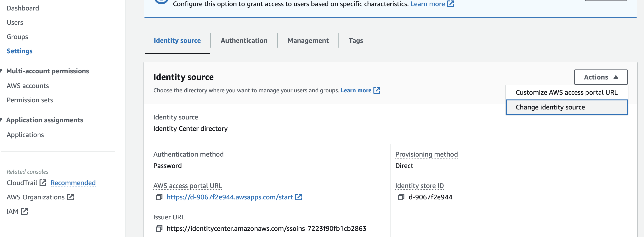Choose Customize AWS access portal URL

(567, 92)
